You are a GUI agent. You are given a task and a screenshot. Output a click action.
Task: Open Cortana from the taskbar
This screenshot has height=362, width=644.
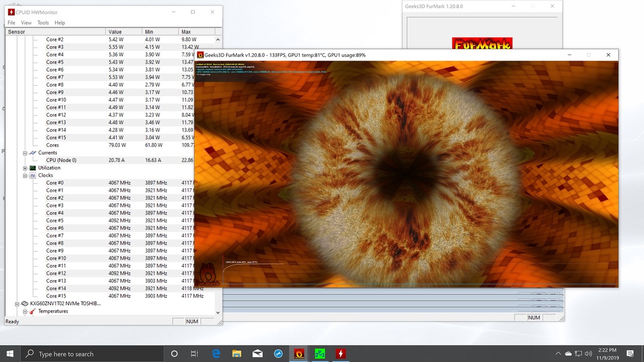click(174, 353)
